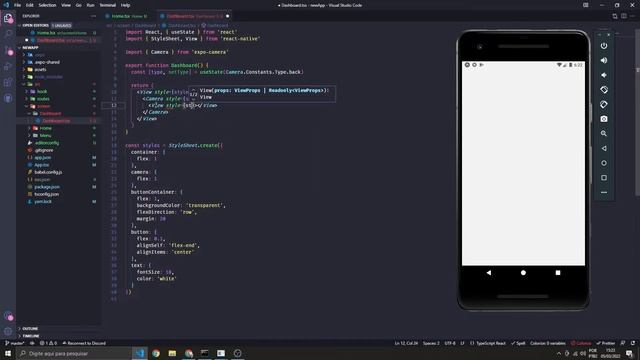Open the Explorer panel more actions (ellipsis)
Screen dimensions: 640x360
(x=93, y=16)
